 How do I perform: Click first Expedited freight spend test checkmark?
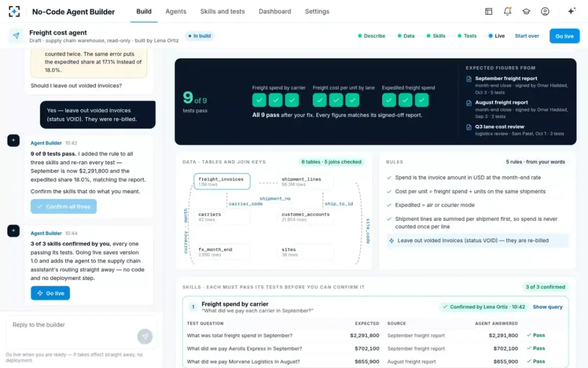[x=389, y=100]
